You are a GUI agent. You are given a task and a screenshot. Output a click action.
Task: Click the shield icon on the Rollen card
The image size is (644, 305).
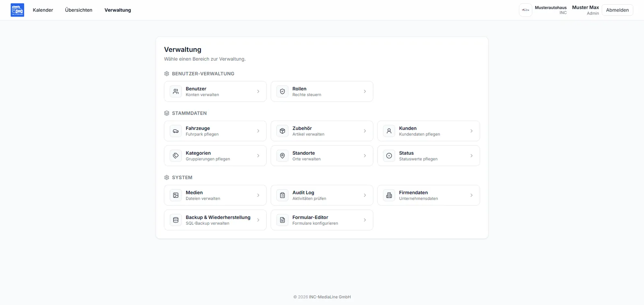[283, 92]
